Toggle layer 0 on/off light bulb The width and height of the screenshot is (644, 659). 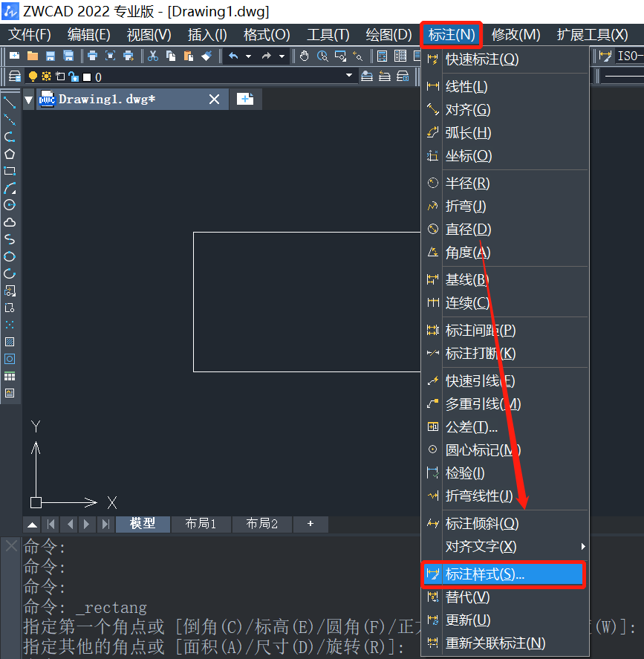click(33, 77)
